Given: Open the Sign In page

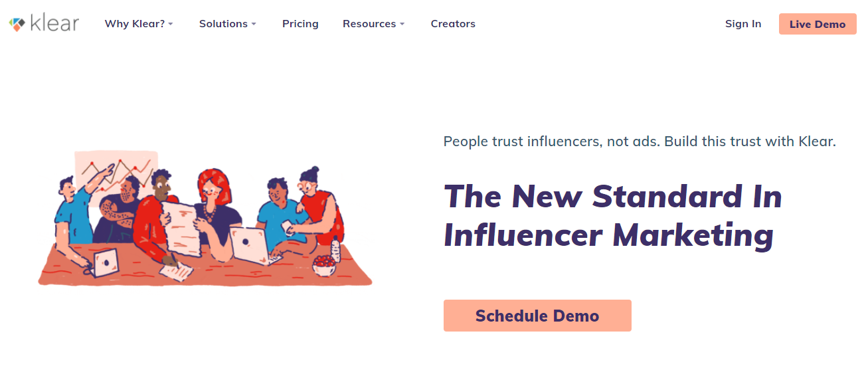Looking at the screenshot, I should pyautogui.click(x=743, y=23).
